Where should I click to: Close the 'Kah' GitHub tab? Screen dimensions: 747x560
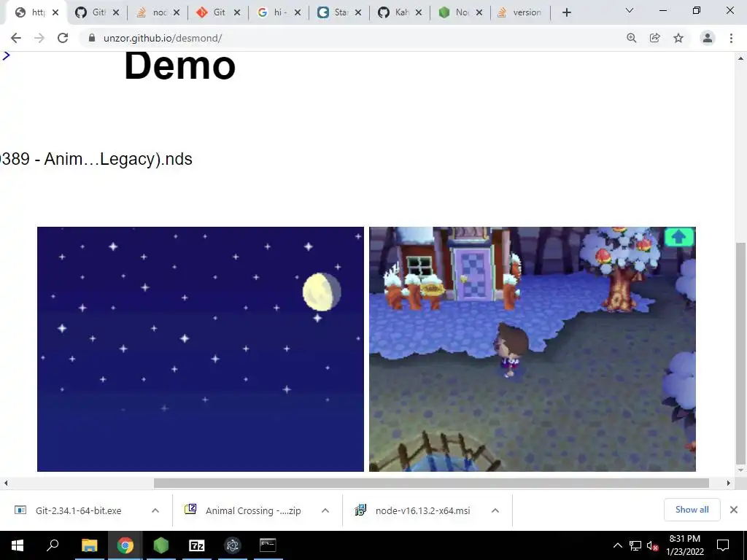point(419,12)
